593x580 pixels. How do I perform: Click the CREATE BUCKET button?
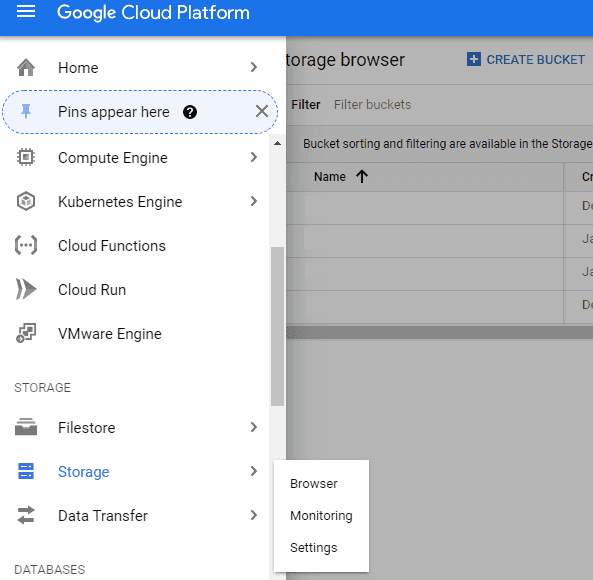[x=526, y=59]
